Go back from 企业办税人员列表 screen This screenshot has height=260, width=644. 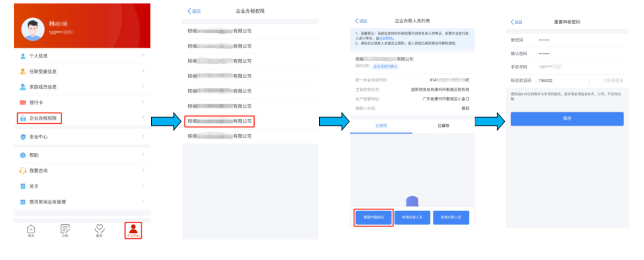pos(361,21)
